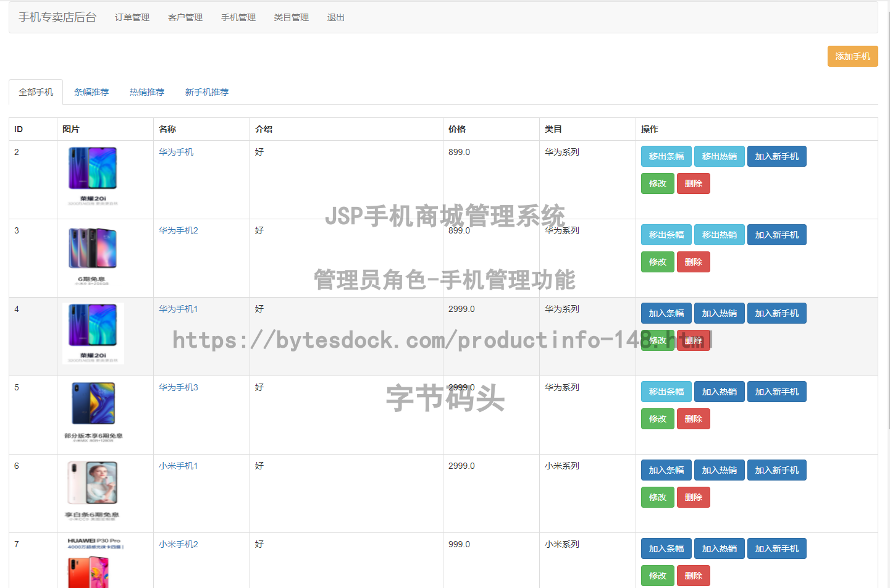
Task: Open 订单管理 in the top navigation
Action: pyautogui.click(x=132, y=17)
